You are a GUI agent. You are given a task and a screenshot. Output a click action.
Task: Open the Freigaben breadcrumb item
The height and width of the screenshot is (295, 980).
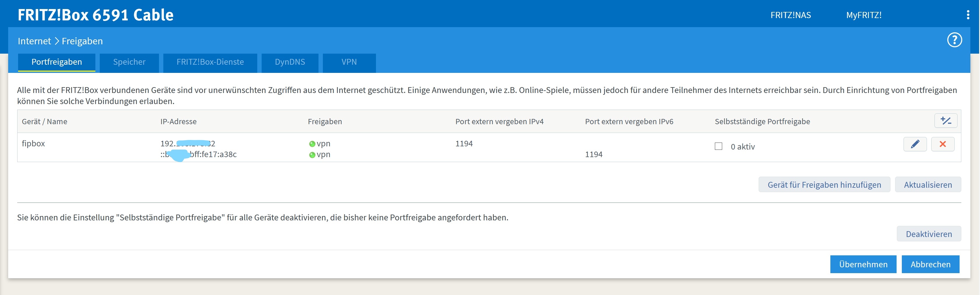[x=82, y=41]
